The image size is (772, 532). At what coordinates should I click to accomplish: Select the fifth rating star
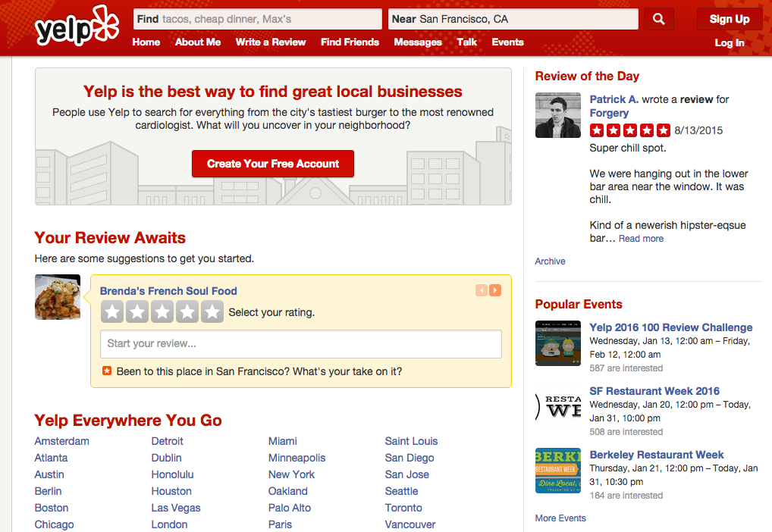[212, 311]
